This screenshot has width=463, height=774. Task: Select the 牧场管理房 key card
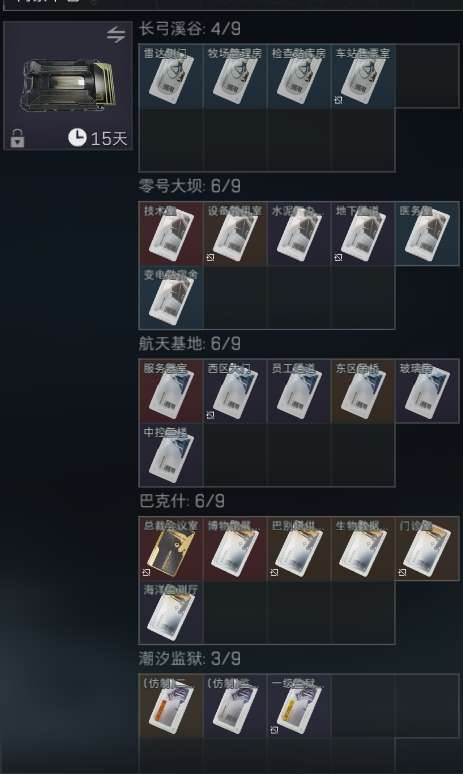click(x=235, y=76)
